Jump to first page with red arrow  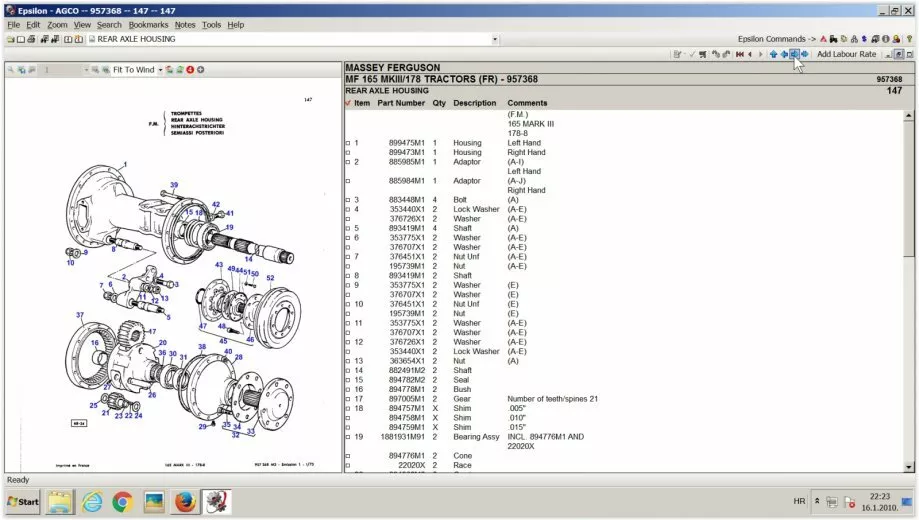(740, 54)
